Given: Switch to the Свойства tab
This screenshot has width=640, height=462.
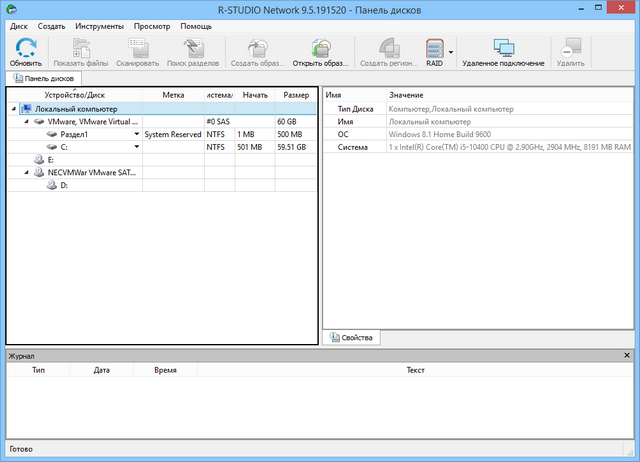Looking at the screenshot, I should (351, 338).
